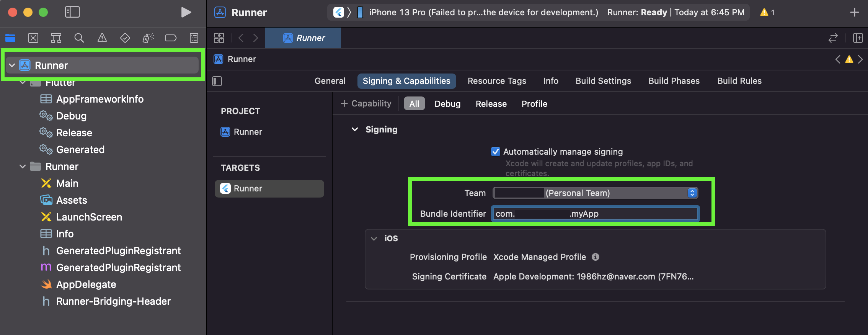Click the Bundle Identifier field
This screenshot has height=335, width=868.
(x=596, y=214)
